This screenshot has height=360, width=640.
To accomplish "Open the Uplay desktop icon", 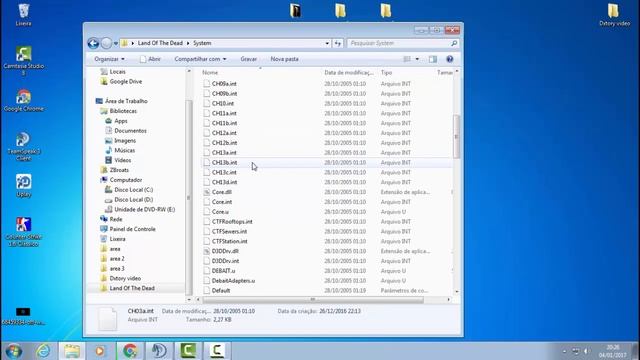I will coord(23,186).
